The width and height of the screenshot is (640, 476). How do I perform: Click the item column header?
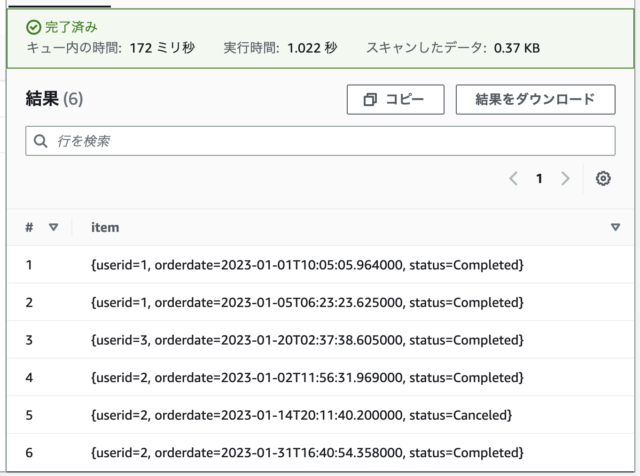click(105, 227)
